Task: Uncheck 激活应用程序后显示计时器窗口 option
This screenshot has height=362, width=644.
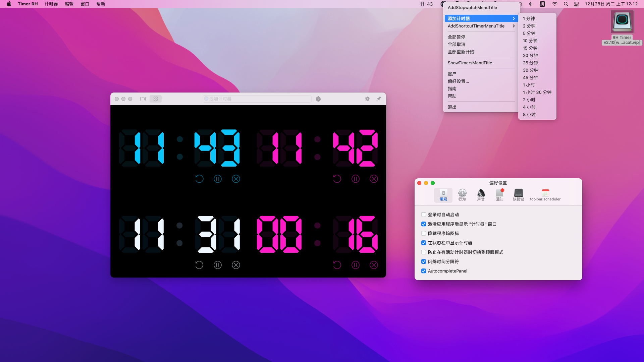Action: click(424, 224)
